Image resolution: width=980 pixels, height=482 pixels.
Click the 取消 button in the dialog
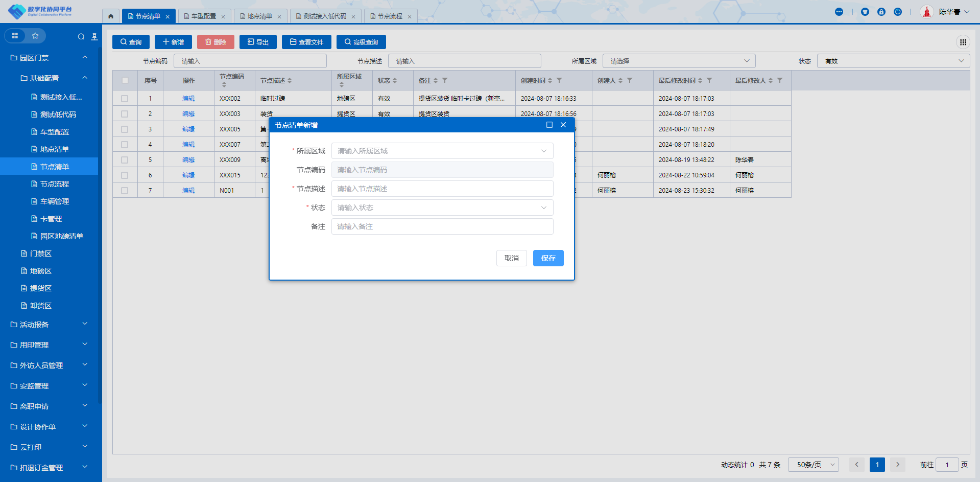click(x=511, y=258)
